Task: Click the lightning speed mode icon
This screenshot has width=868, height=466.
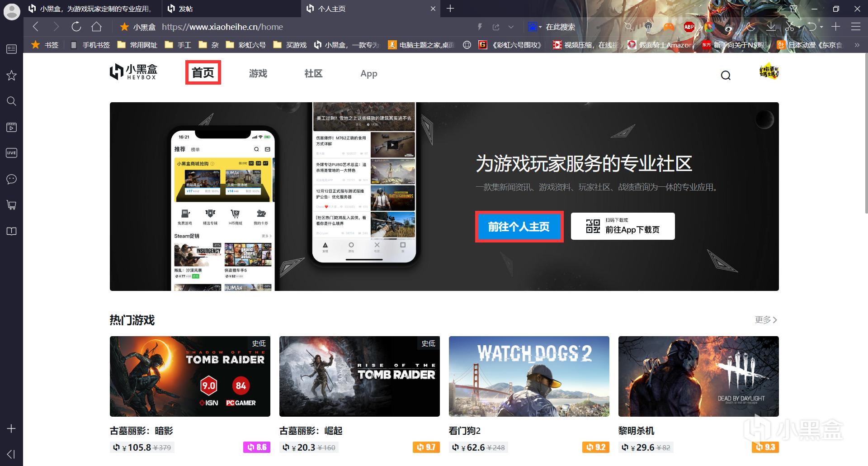Action: pos(480,27)
